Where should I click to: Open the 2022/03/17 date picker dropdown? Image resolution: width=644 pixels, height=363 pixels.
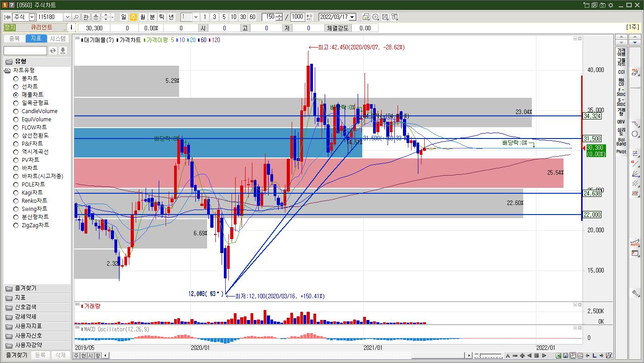[352, 17]
